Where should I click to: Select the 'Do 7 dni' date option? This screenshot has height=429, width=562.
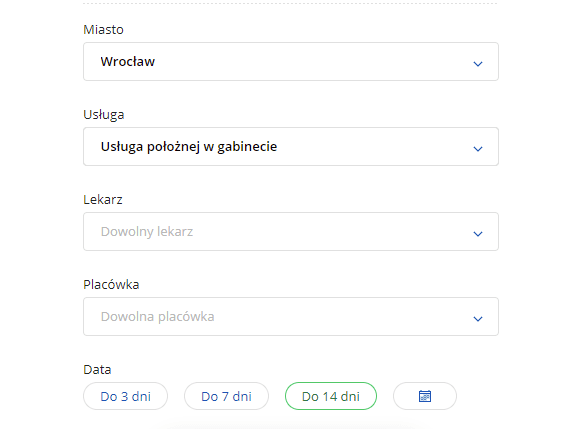coord(226,396)
